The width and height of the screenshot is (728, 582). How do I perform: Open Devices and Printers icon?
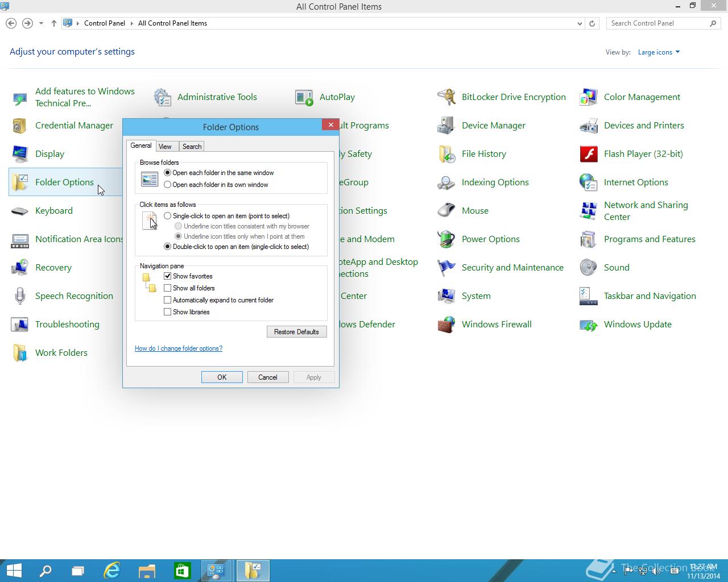click(589, 126)
